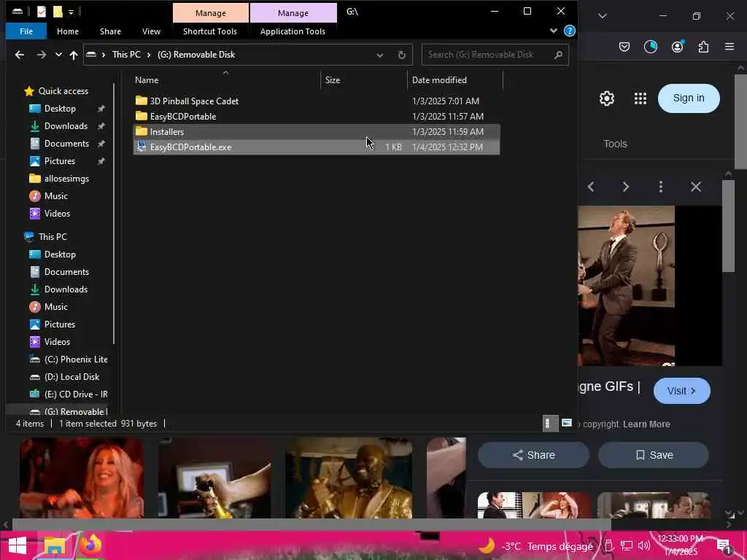The width and height of the screenshot is (747, 560).
Task: Go back using the Explorer back arrow
Action: click(20, 55)
